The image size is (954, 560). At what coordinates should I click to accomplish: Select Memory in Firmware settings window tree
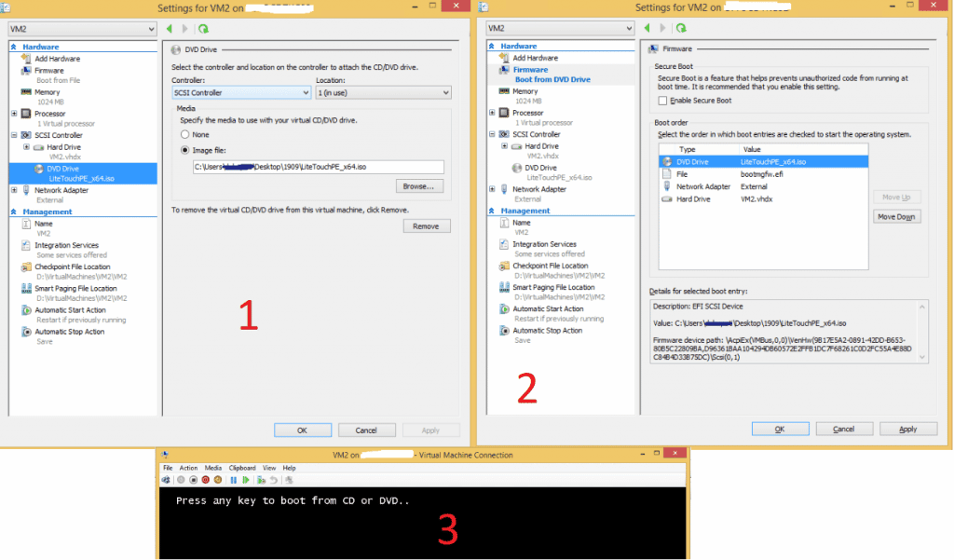[525, 91]
